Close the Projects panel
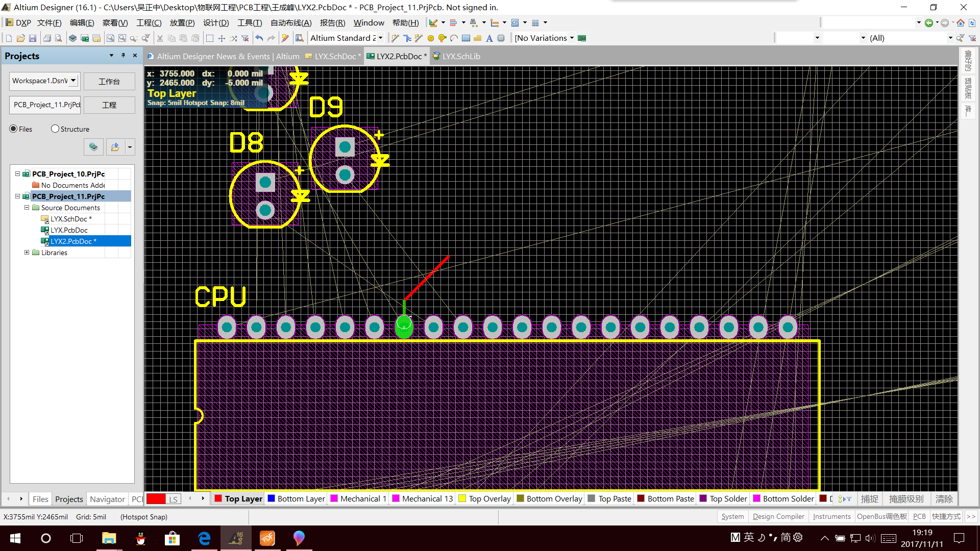 135,56
